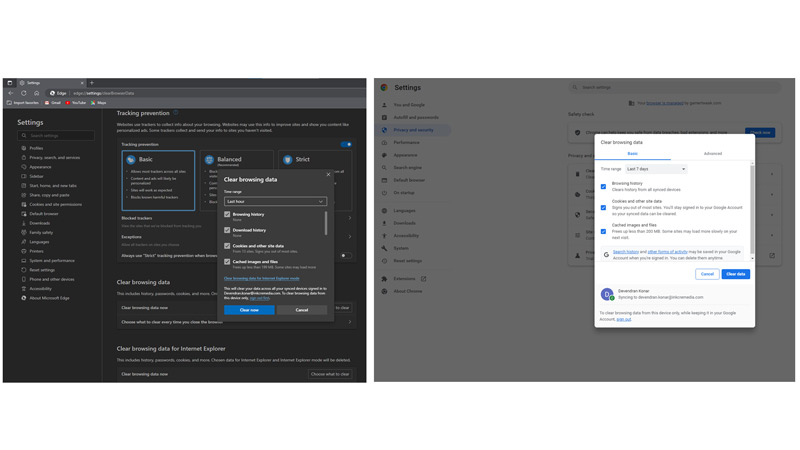Turn off the Tracking prevention switch in Edge
Viewport: 800px width, 450px height.
point(346,144)
